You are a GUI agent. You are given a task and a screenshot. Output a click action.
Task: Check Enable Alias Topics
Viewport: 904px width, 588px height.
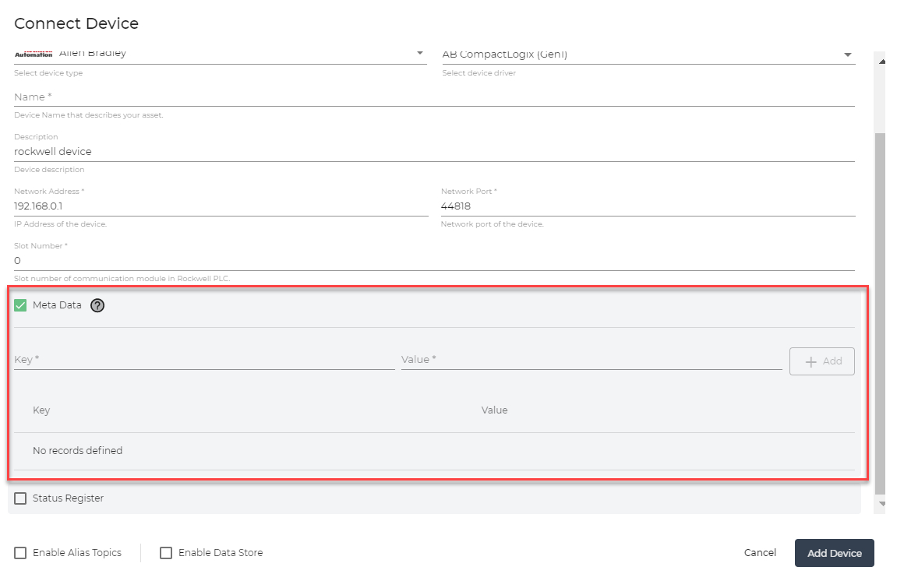(19, 553)
